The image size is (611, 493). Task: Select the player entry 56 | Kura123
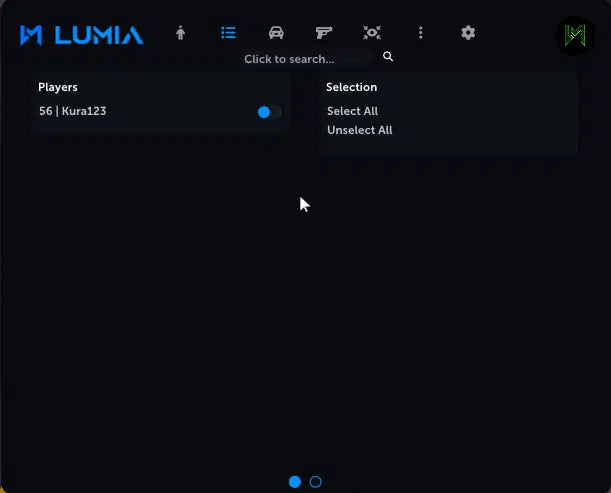point(72,111)
